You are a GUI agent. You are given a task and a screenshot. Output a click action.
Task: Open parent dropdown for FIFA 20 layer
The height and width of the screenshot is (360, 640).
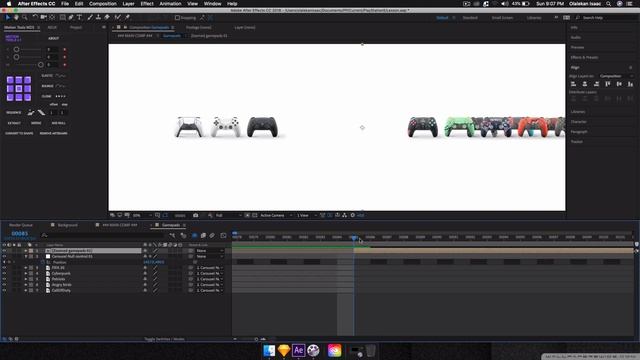tap(209, 268)
